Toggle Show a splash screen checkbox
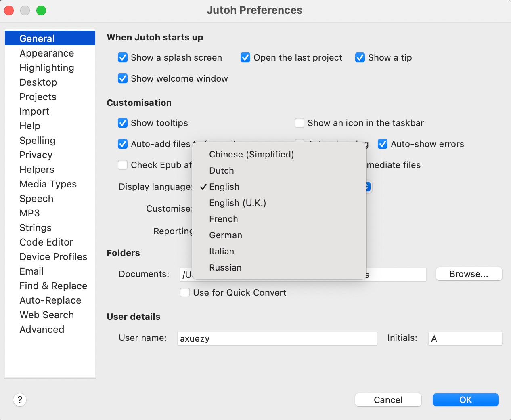This screenshot has width=511, height=420. coord(123,58)
